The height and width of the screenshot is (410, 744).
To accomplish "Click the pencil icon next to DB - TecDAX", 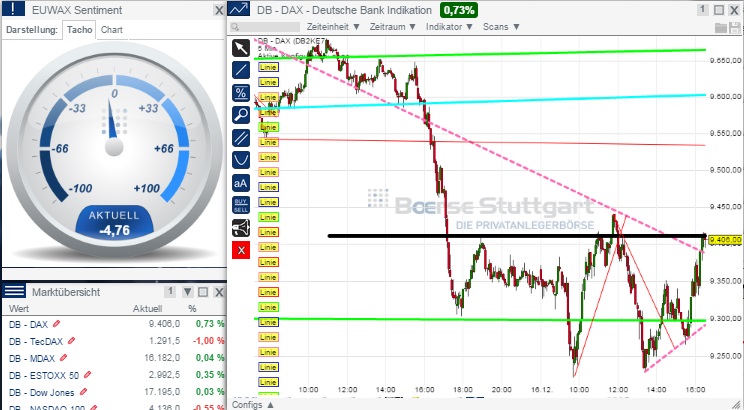I will pyautogui.click(x=71, y=341).
